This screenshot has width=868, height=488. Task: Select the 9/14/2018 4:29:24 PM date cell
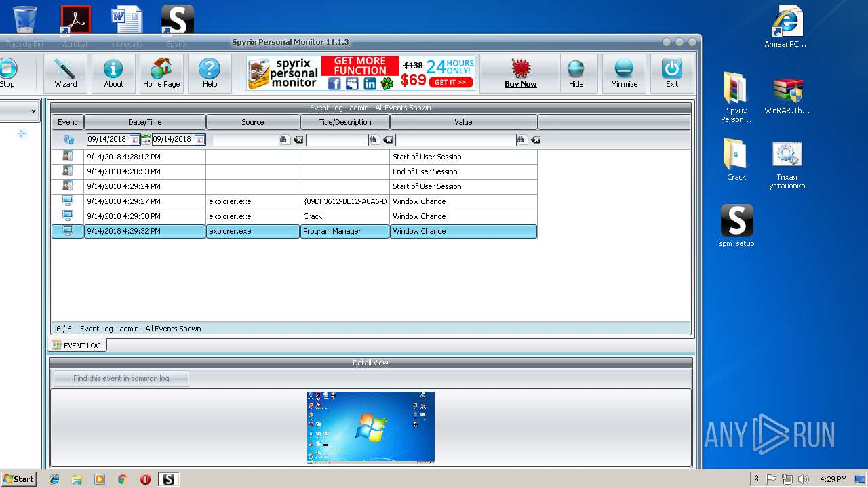click(x=145, y=186)
